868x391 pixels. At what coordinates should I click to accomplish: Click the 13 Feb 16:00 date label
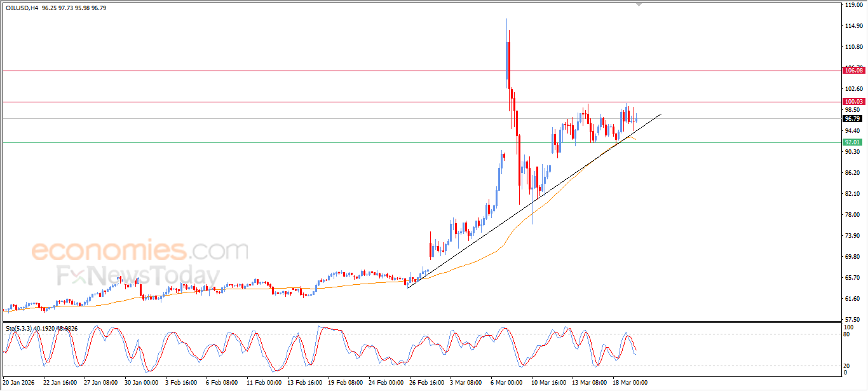305,383
